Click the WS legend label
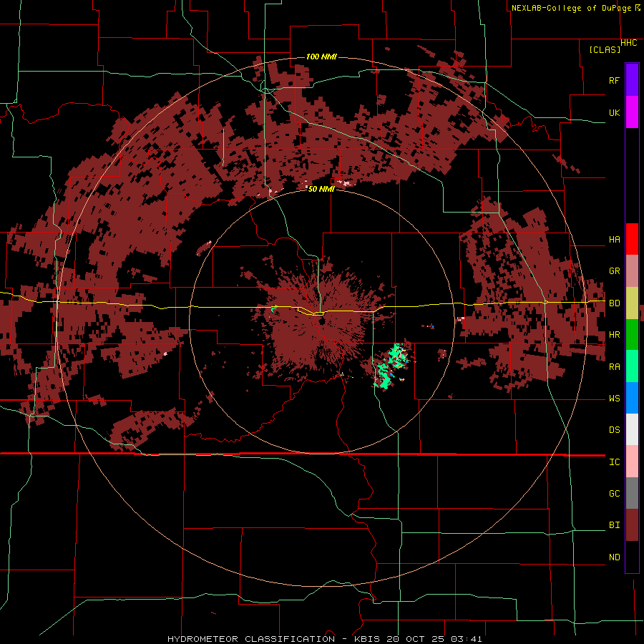Image resolution: width=644 pixels, height=644 pixels. (614, 399)
